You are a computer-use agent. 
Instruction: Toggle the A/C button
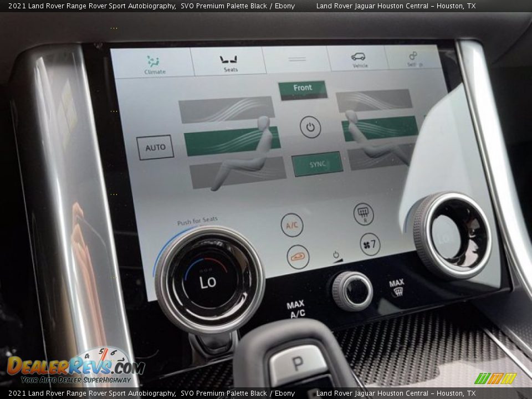(x=292, y=225)
